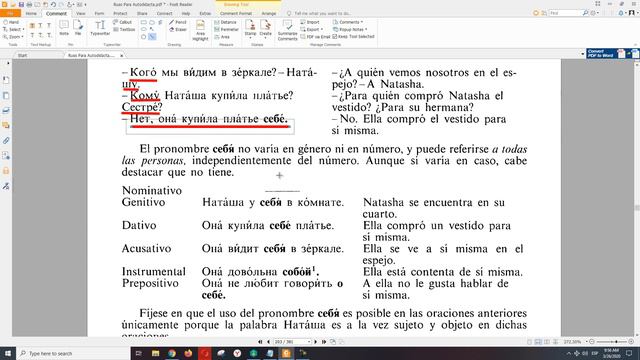Choose the Area measure tool

pos(222,37)
